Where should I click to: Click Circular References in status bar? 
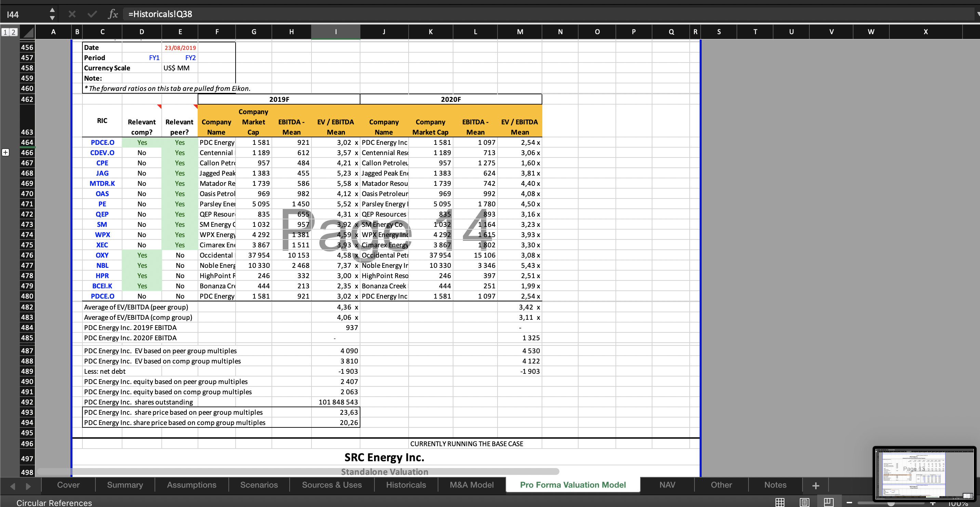click(x=54, y=503)
